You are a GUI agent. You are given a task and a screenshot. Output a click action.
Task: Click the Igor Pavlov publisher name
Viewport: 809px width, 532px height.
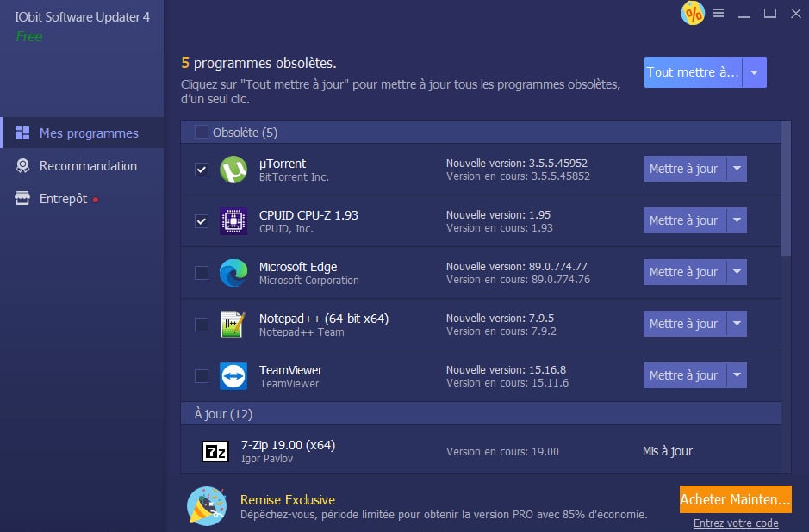pos(267,458)
